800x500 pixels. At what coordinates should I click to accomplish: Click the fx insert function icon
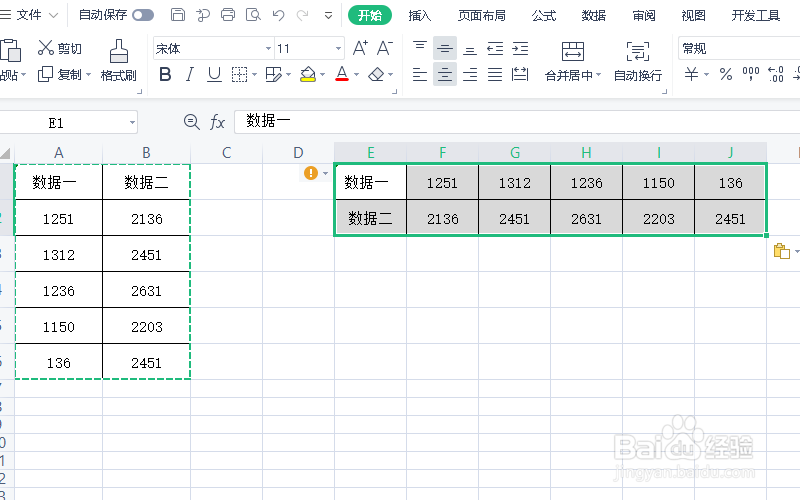pyautogui.click(x=217, y=122)
